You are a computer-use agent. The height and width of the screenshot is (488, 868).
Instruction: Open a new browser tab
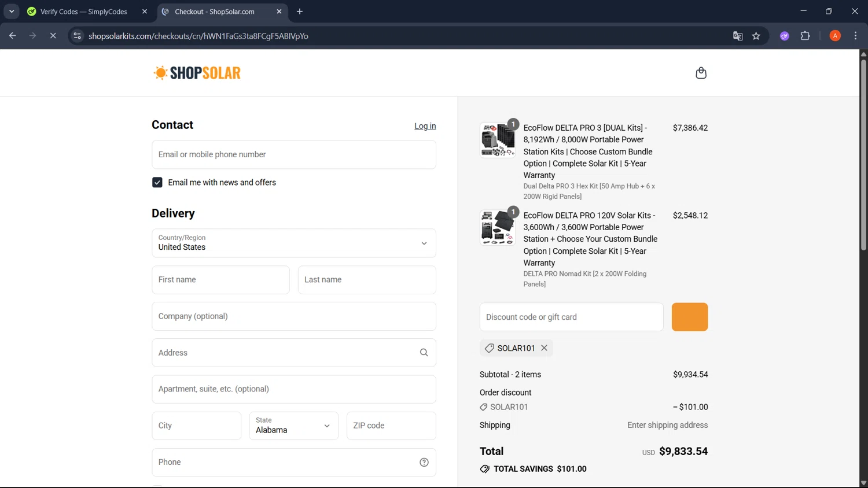tap(299, 12)
